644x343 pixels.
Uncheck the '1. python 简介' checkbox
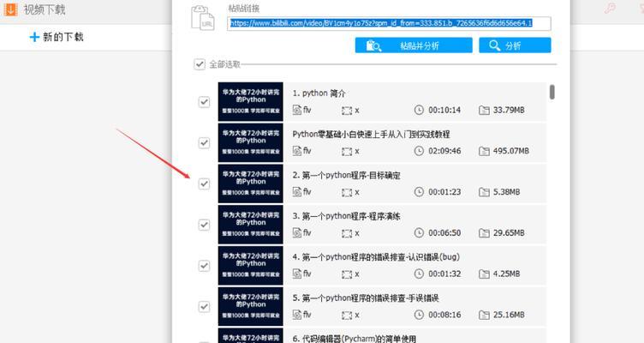(x=204, y=101)
